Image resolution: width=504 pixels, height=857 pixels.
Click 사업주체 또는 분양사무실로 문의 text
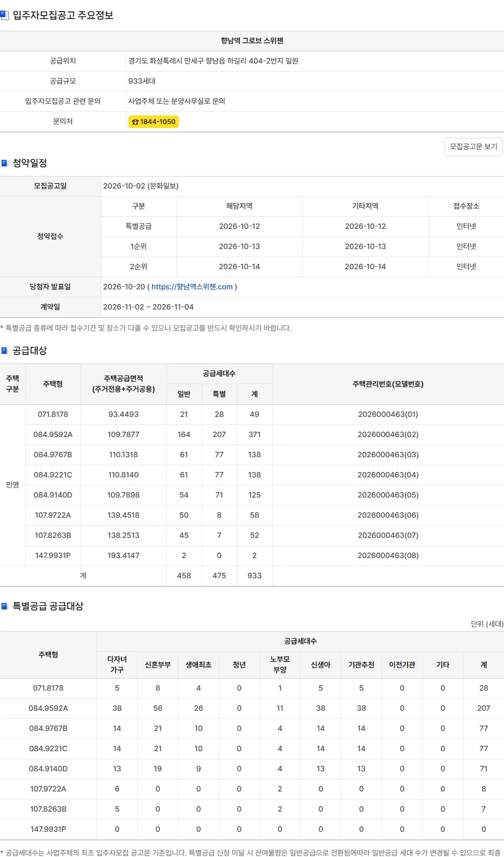click(177, 101)
